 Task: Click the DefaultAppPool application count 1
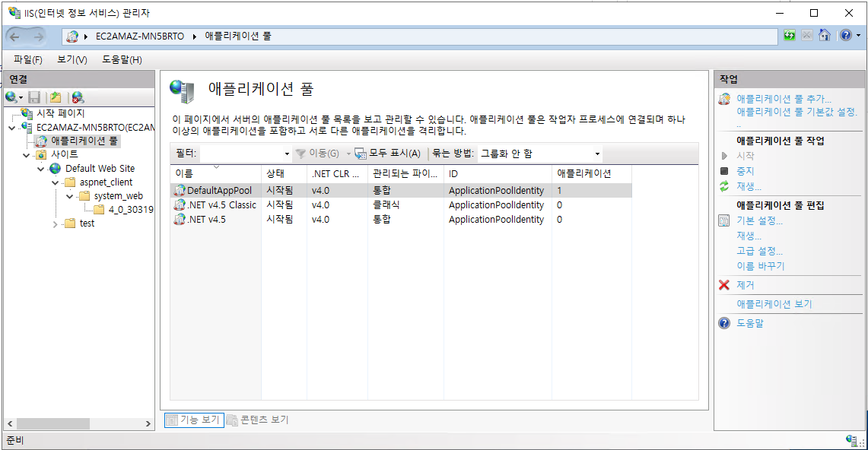click(560, 190)
